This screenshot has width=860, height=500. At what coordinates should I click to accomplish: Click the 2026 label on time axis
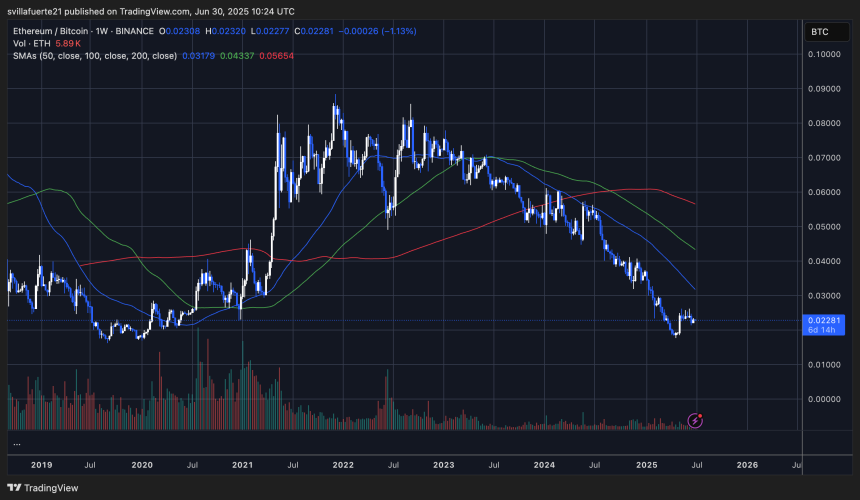[x=747, y=465]
